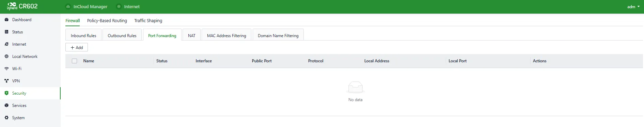Click the Internet globe sidebar icon
644x127 pixels.
point(6,44)
